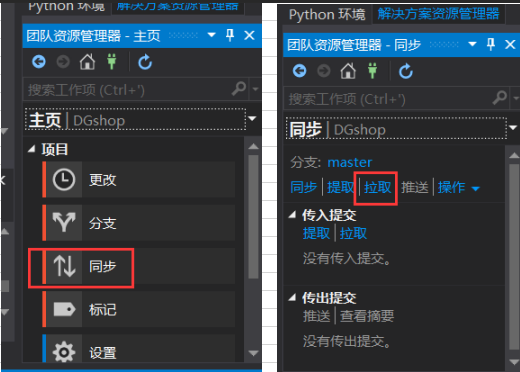Open window options dropdown in 主页 title bar
This screenshot has height=372, width=520.
click(x=211, y=35)
